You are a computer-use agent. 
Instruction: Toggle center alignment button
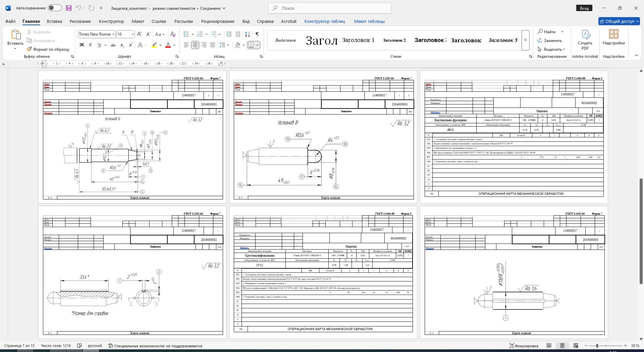click(195, 45)
